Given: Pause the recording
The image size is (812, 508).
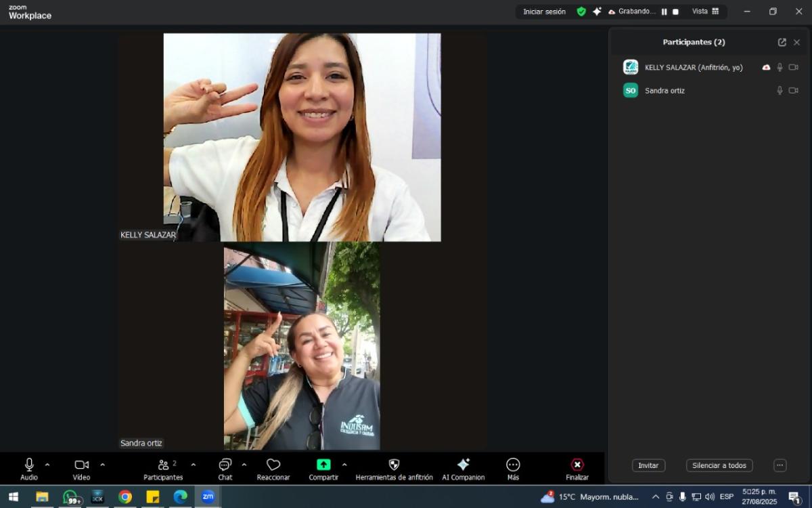Looking at the screenshot, I should [x=664, y=12].
